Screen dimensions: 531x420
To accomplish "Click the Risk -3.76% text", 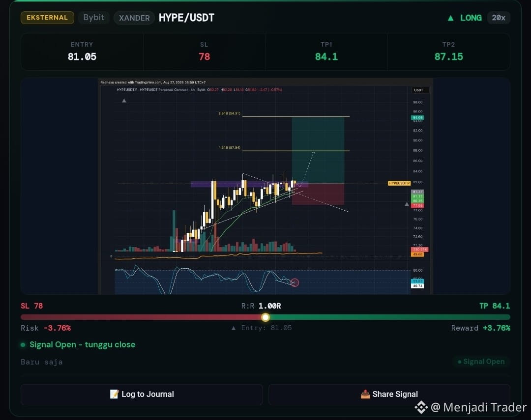I will click(x=46, y=328).
